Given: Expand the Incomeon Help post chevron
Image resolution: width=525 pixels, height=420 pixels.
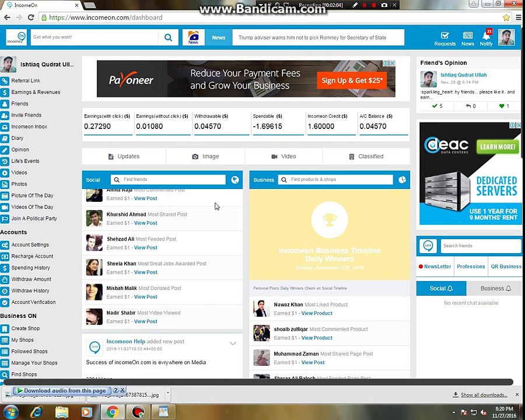Looking at the screenshot, I should point(233,344).
